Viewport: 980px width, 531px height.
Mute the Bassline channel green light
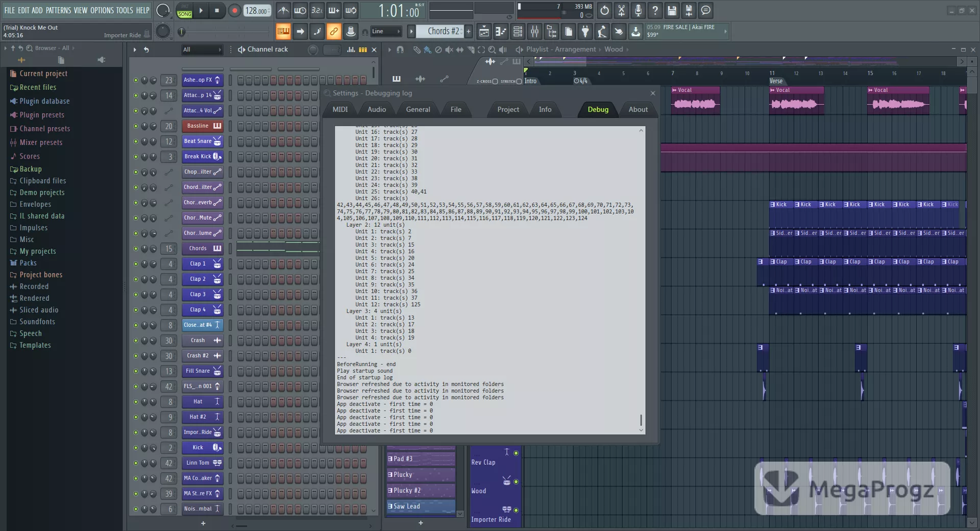coord(136,126)
